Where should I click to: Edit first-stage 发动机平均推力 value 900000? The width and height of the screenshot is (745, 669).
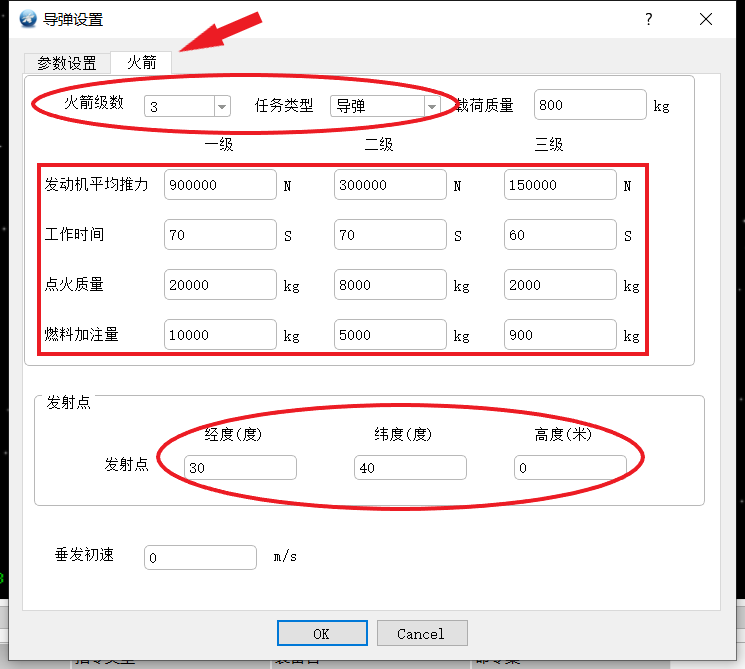220,184
